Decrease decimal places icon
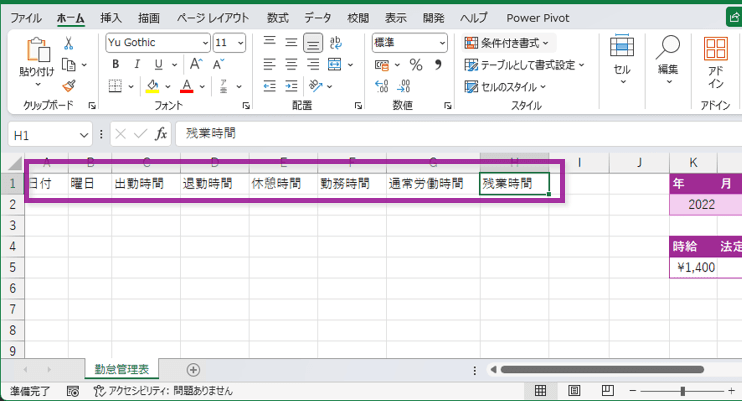This screenshot has height=401, width=742. (404, 86)
